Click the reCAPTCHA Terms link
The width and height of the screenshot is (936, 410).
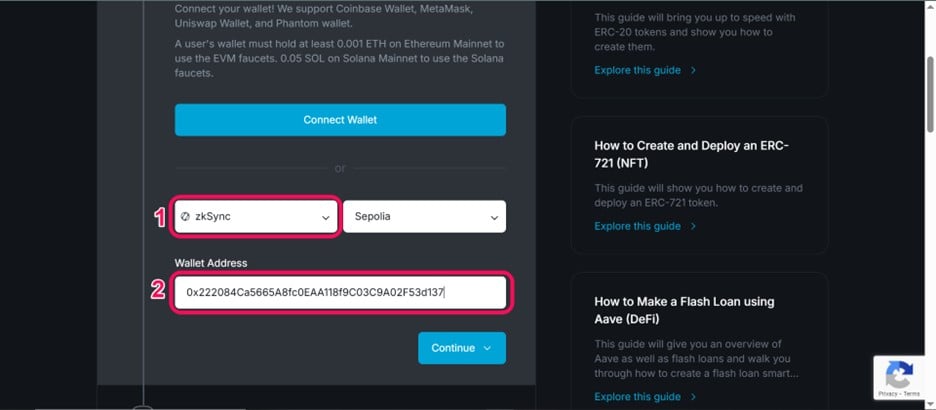pos(912,394)
